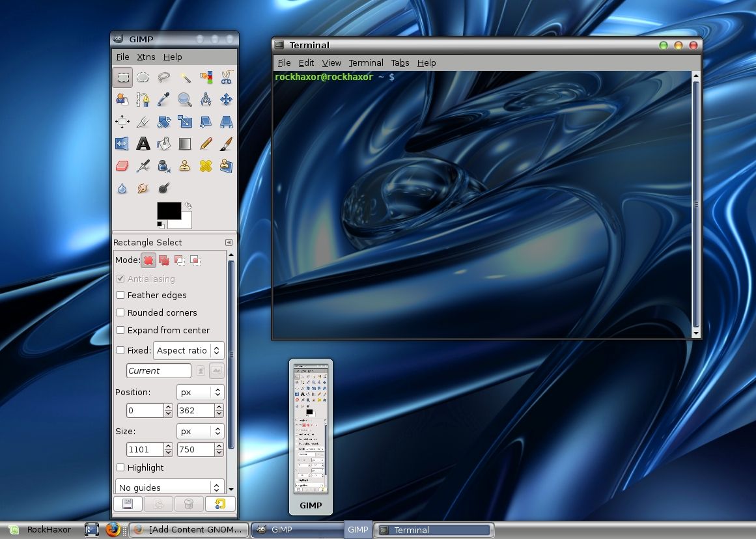The height and width of the screenshot is (539, 756).
Task: Set mode to Add to selection
Action: (x=164, y=260)
